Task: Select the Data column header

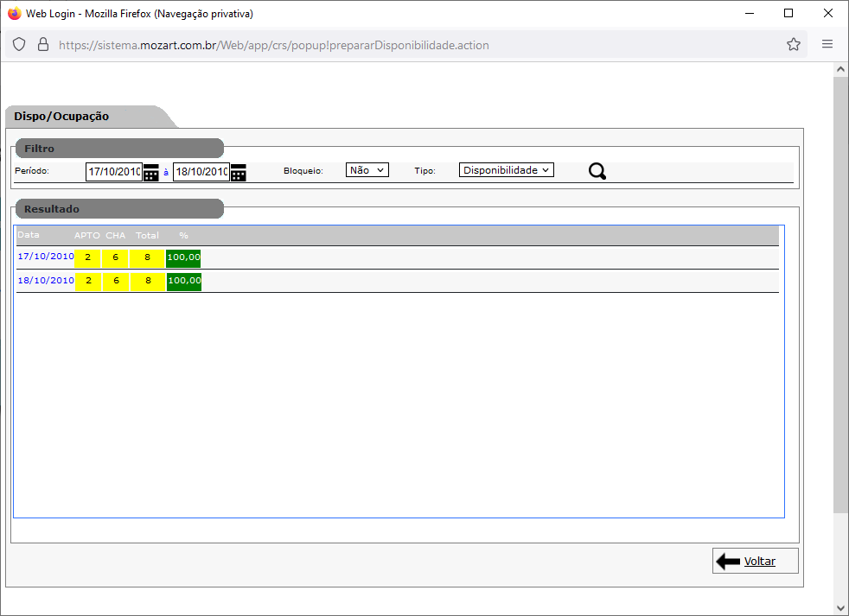Action: tap(28, 234)
